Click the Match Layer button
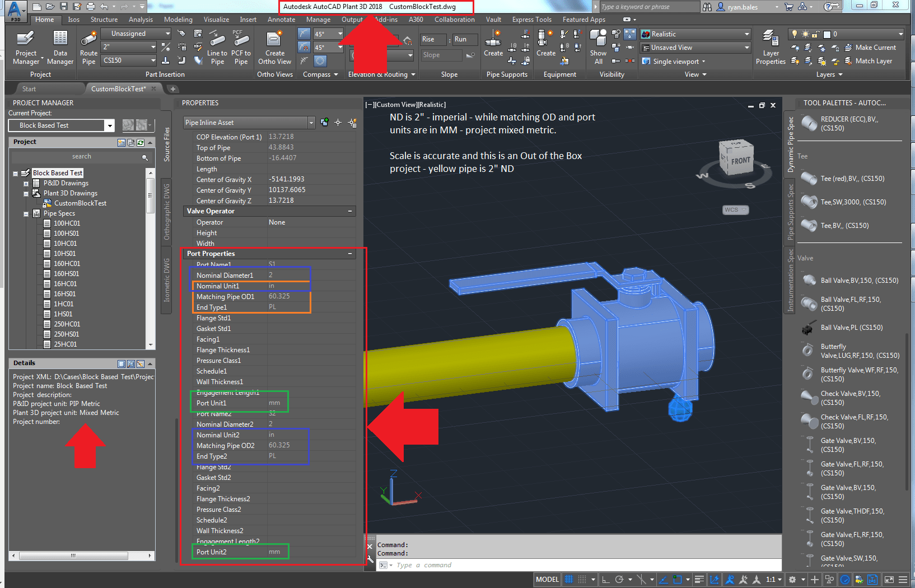 [868, 61]
